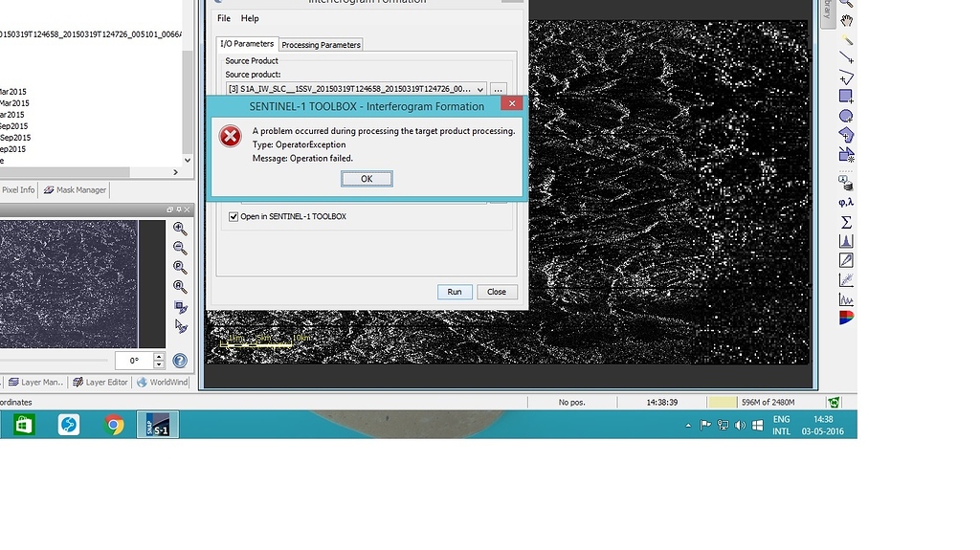Viewport: 980px width, 550px height.
Task: Click the zoom in magnifier icon
Action: (180, 229)
